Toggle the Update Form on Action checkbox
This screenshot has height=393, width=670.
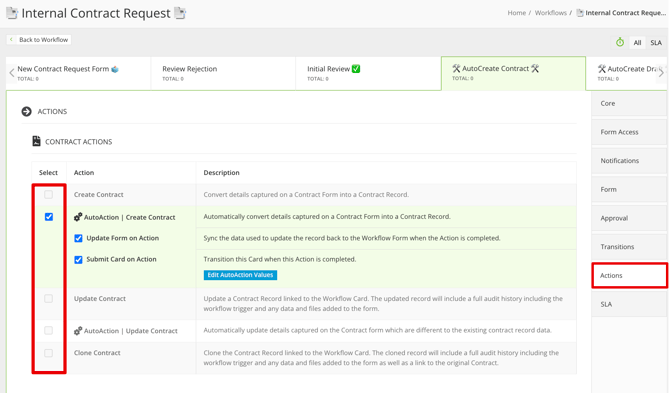point(78,238)
